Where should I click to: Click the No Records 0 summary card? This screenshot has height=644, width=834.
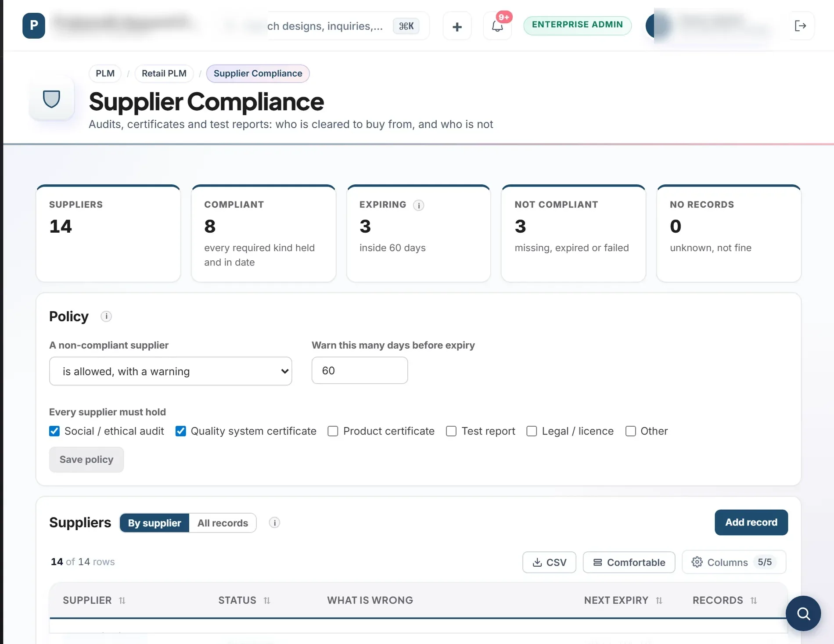(x=729, y=234)
